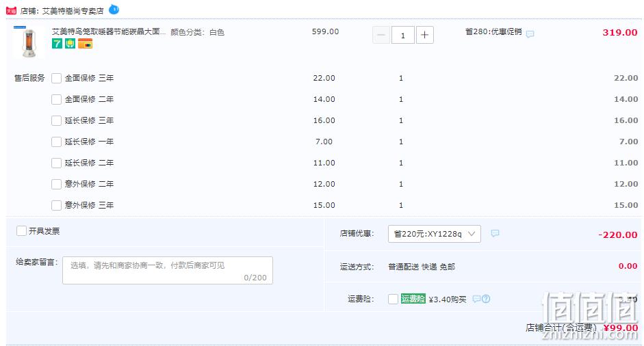Click the store total ¥99.00
The image size is (644, 346).
click(621, 328)
